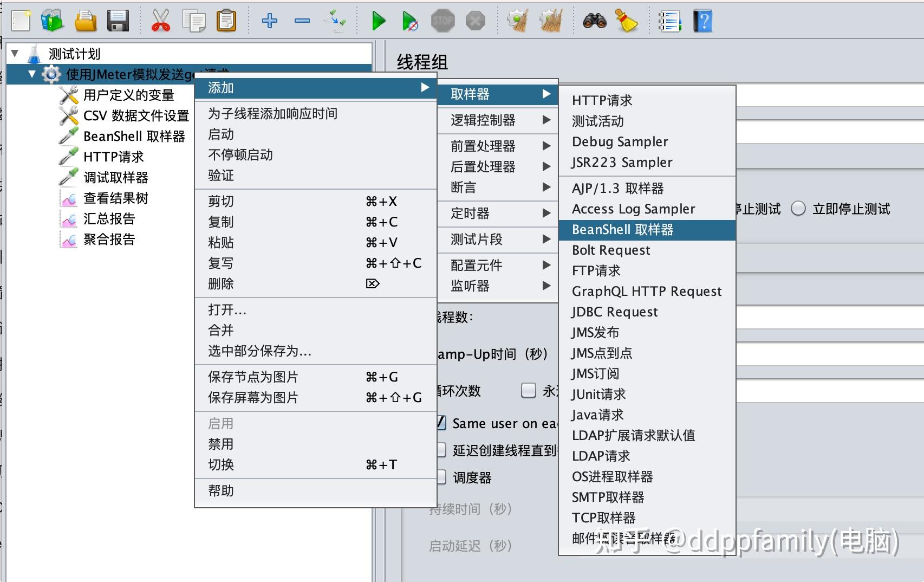924x582 pixels.
Task: Click the Paste toolbar icon
Action: [x=226, y=21]
